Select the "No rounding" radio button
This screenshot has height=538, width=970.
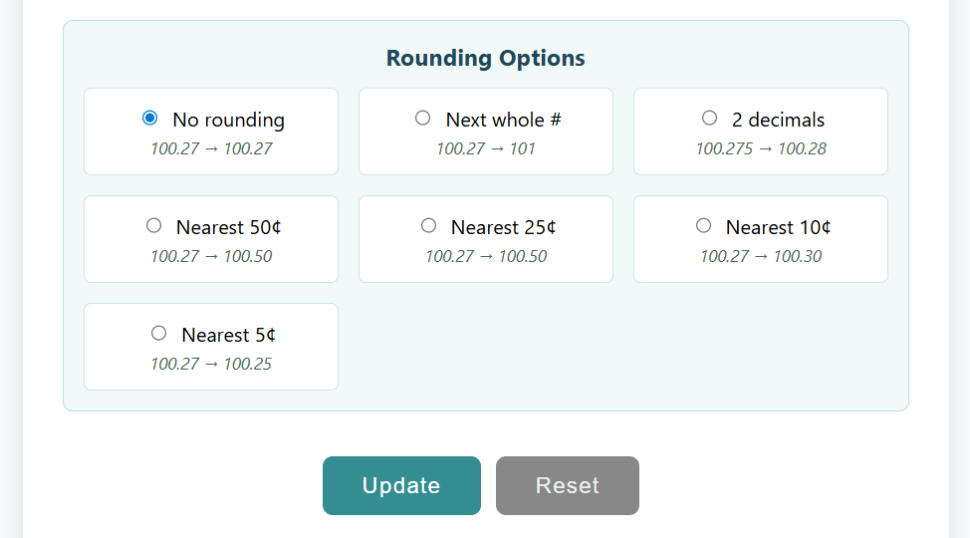pyautogui.click(x=150, y=118)
